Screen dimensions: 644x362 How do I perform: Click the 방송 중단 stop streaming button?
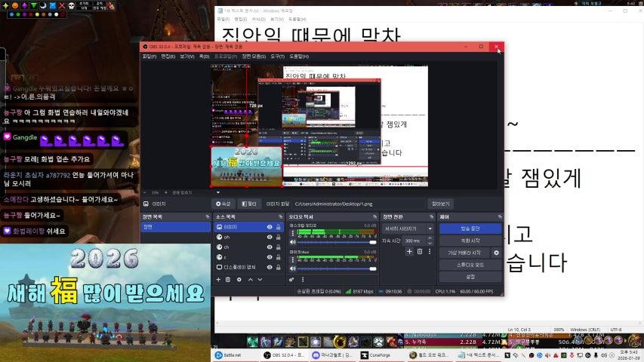(x=470, y=228)
